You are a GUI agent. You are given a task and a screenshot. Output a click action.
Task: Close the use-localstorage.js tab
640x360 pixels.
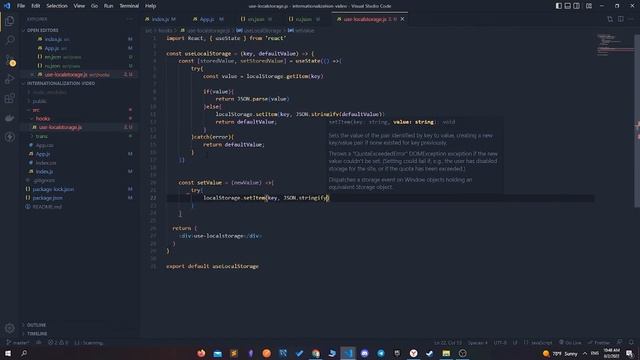(402, 19)
